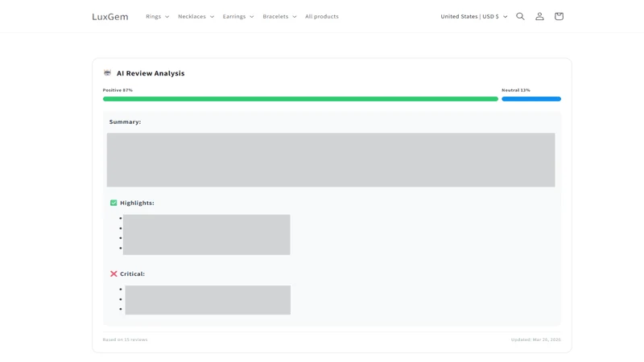Expand the Earrings menu
This screenshot has width=644, height=362.
tap(238, 16)
